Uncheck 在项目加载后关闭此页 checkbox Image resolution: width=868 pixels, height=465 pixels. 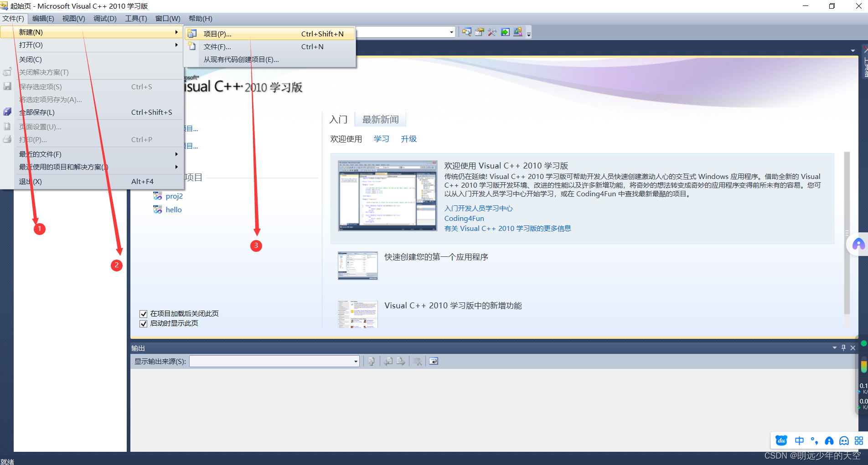[143, 314]
